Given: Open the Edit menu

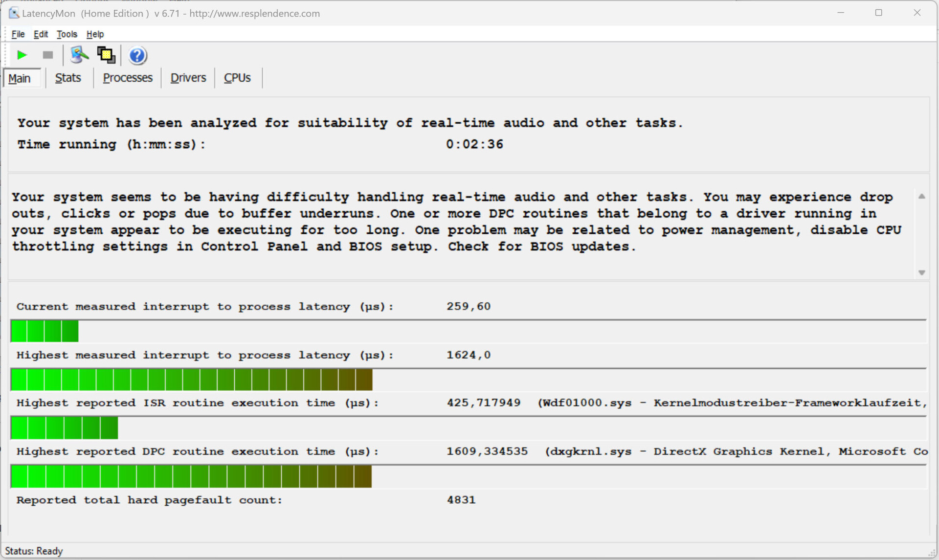Looking at the screenshot, I should click(x=41, y=34).
